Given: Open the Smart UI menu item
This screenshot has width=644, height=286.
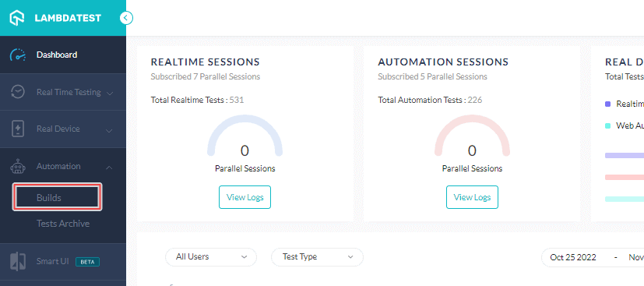Looking at the screenshot, I should (63, 262).
